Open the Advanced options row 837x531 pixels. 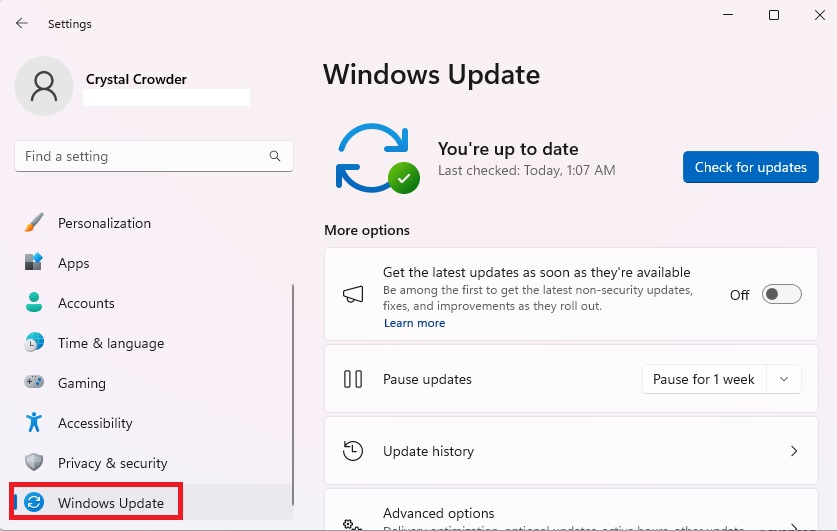point(571,510)
